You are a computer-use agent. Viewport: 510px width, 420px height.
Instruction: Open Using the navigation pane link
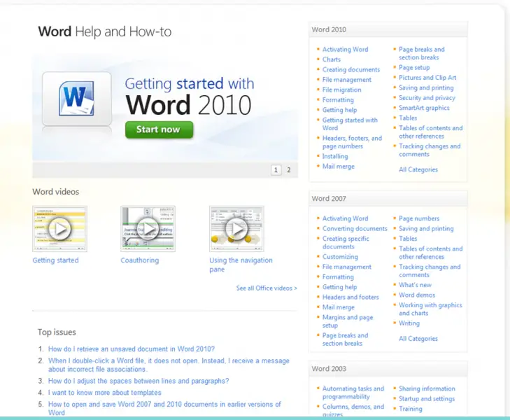pyautogui.click(x=241, y=265)
